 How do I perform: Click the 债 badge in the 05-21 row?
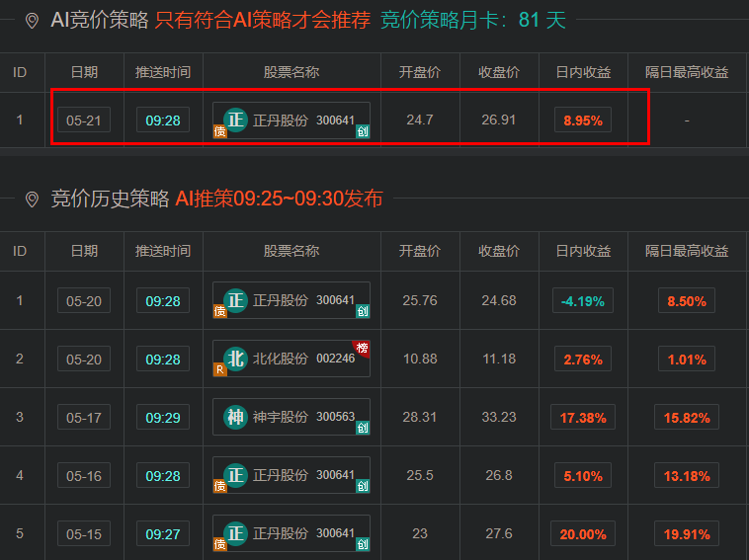pos(219,130)
